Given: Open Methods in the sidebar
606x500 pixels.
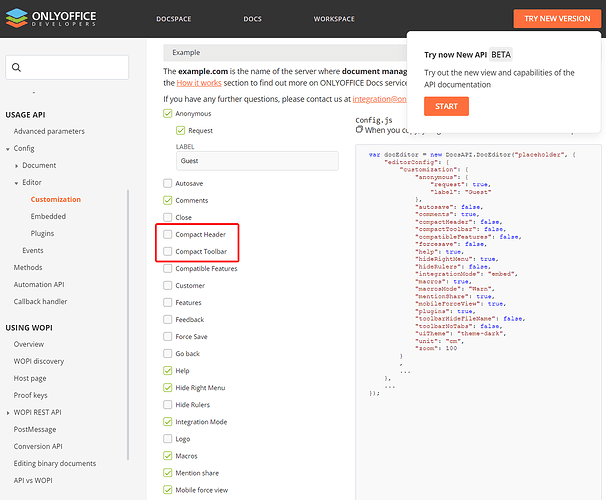Looking at the screenshot, I should (x=28, y=267).
